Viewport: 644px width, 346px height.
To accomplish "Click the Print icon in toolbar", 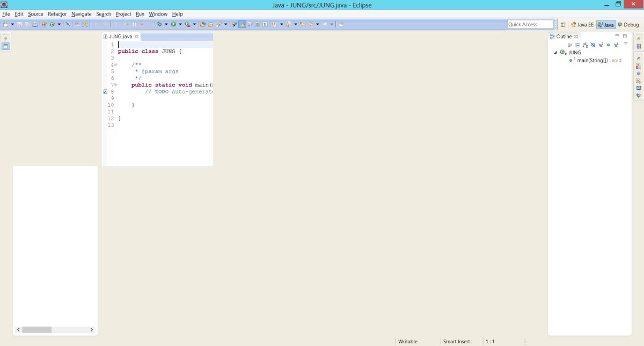I will pos(35,24).
